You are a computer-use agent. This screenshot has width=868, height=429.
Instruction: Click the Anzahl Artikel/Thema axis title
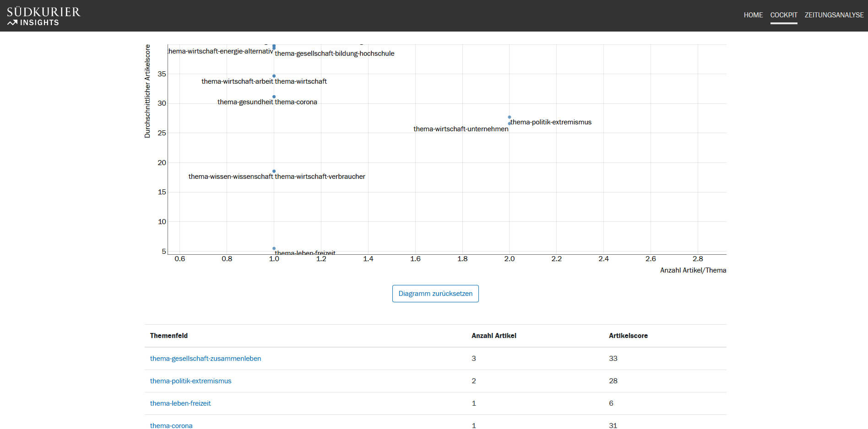pos(693,270)
